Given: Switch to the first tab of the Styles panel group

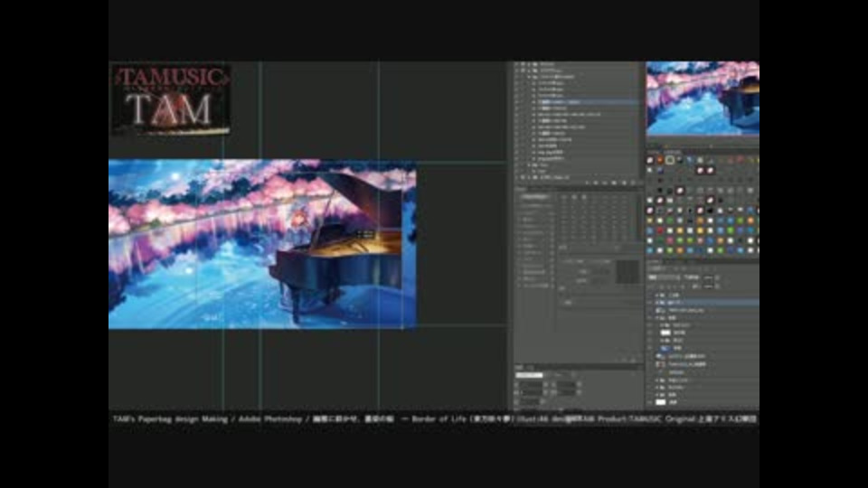Looking at the screenshot, I should [654, 151].
